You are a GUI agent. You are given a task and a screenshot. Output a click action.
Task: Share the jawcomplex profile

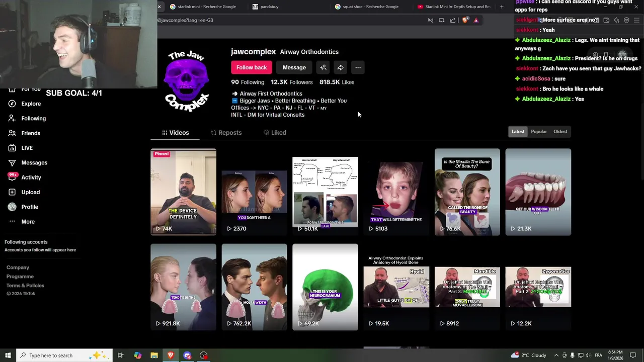tap(340, 67)
